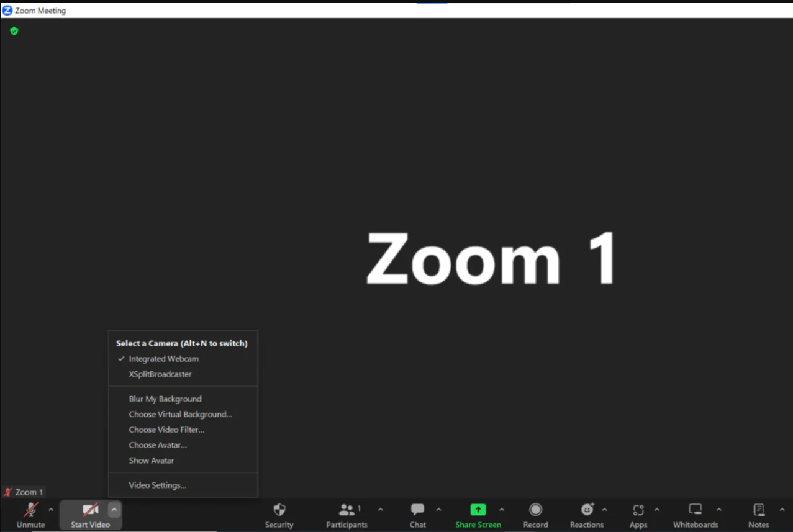Click the Zoom 1 name label at bottom left

29,492
